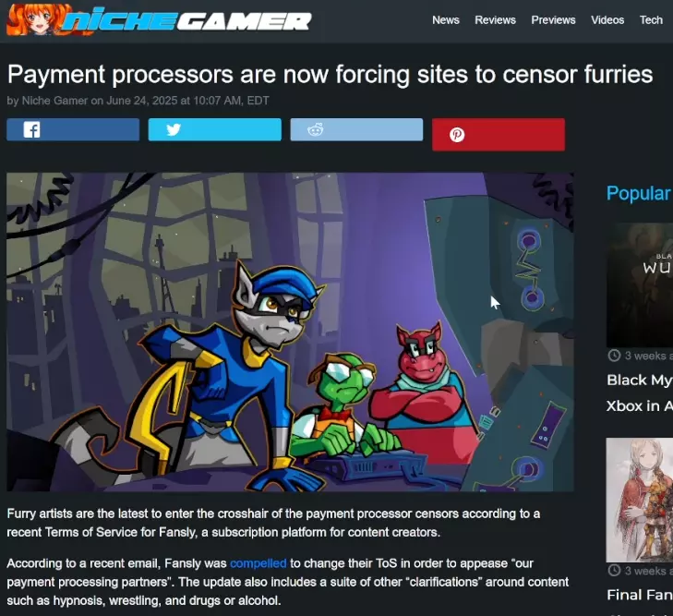Open the Black Myth sidebar article title
The width and height of the screenshot is (673, 616).
(640, 393)
